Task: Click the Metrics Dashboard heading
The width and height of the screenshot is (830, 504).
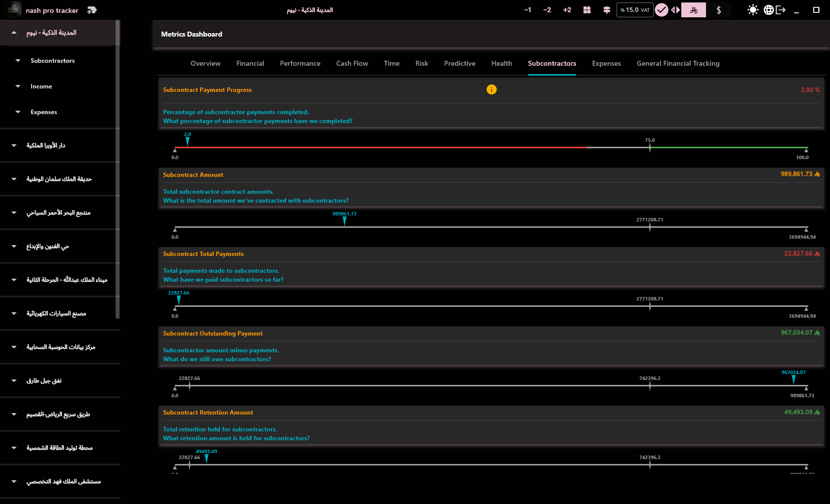Action: point(192,34)
